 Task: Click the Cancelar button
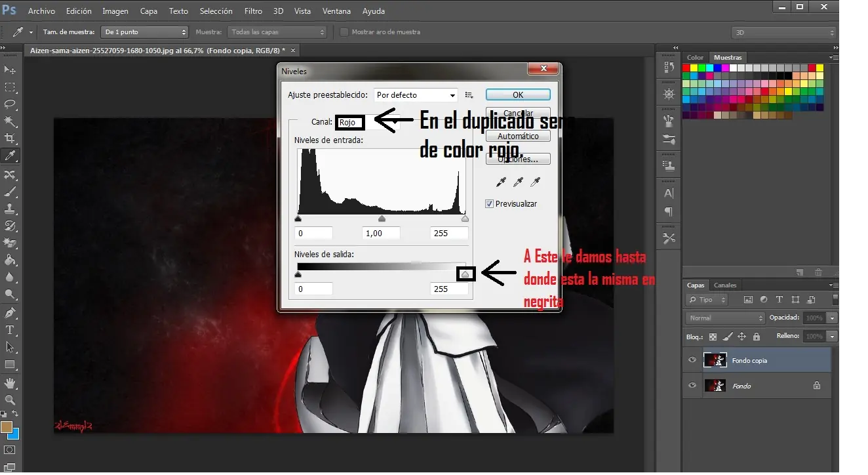tap(518, 114)
